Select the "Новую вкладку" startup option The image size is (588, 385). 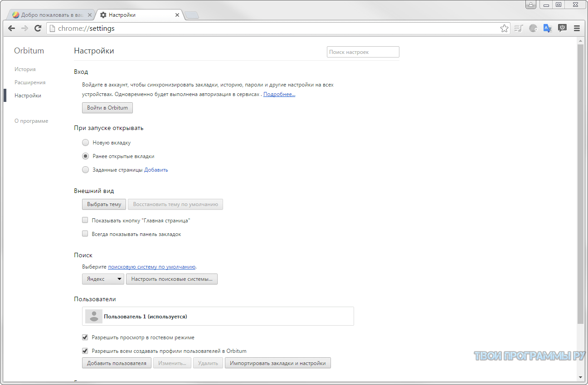[x=85, y=143]
